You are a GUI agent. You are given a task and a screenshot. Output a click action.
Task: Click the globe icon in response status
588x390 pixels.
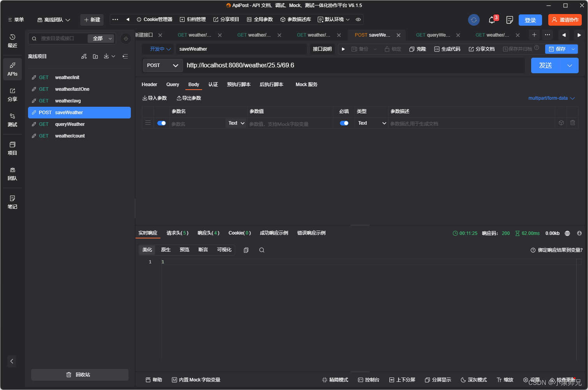(x=567, y=233)
